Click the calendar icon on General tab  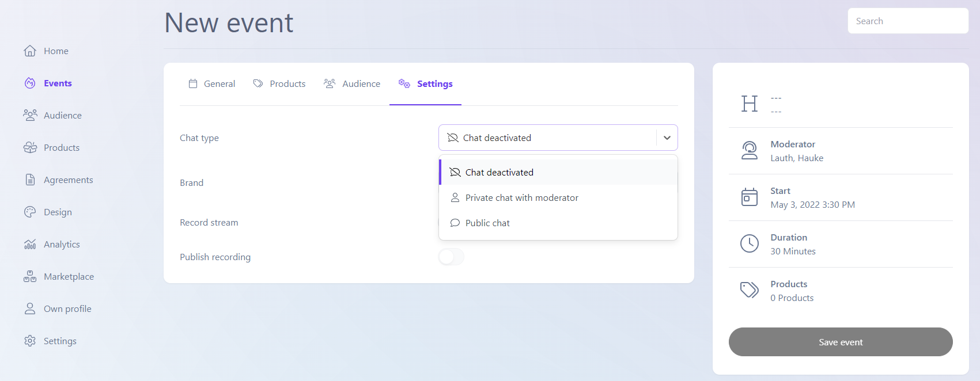pos(193,83)
